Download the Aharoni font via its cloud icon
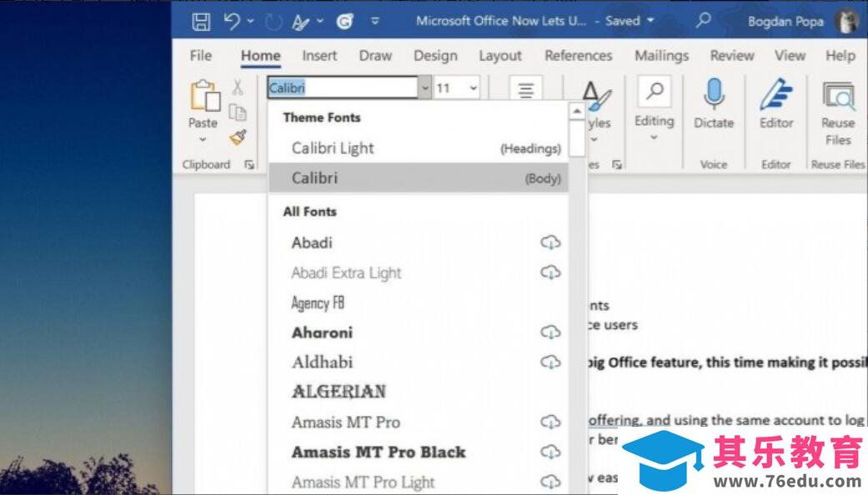This screenshot has width=868, height=495. pyautogui.click(x=550, y=332)
